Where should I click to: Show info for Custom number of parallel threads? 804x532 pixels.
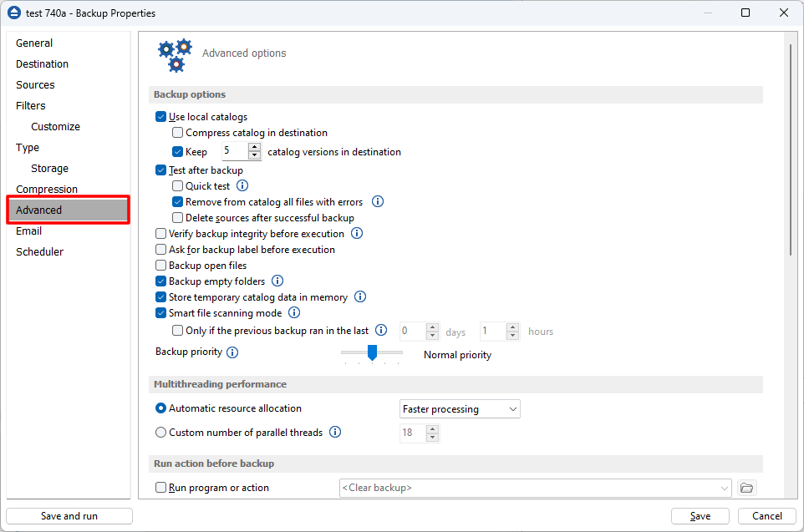pos(335,433)
